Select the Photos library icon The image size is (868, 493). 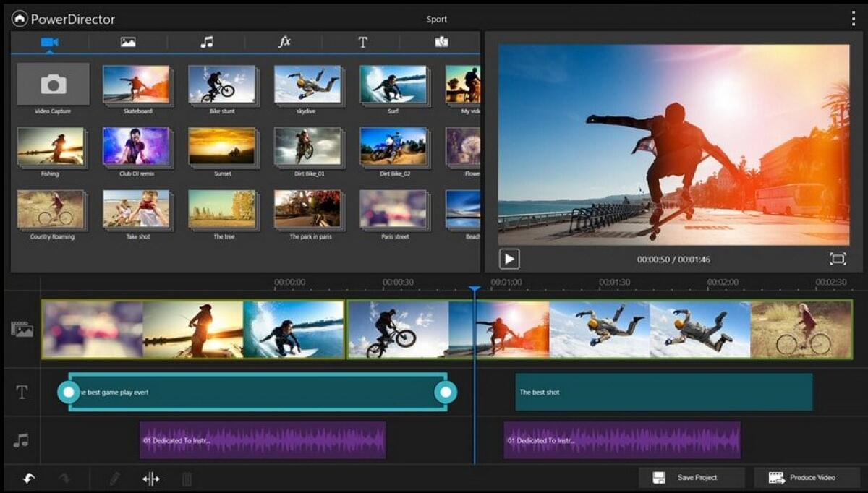[127, 42]
